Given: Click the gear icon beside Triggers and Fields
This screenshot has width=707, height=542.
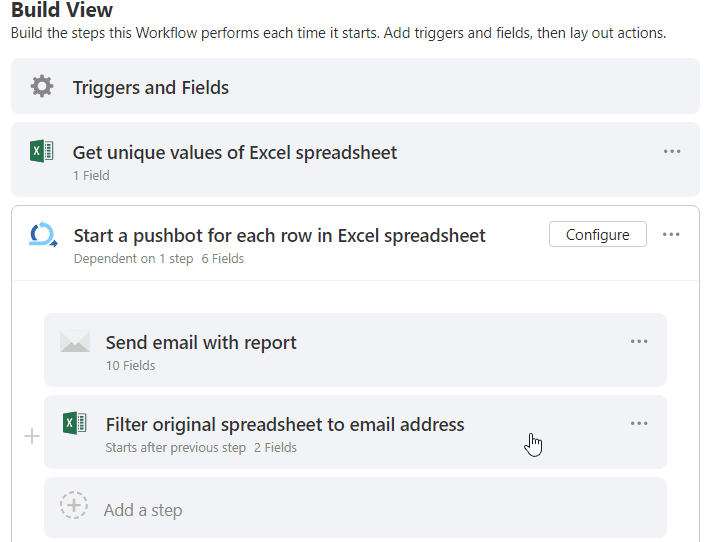Looking at the screenshot, I should pos(42,86).
